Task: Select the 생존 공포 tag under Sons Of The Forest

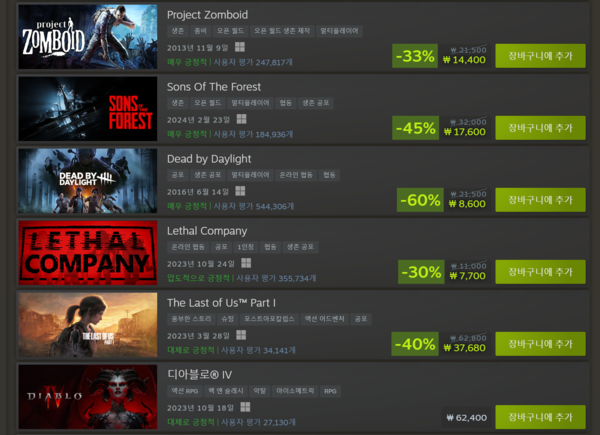Action: pyautogui.click(x=316, y=103)
